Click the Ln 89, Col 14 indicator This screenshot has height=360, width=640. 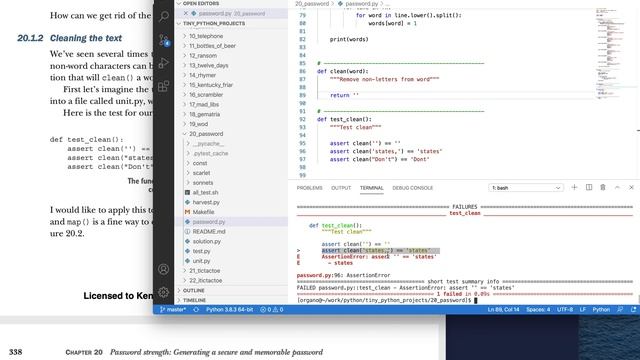503,310
